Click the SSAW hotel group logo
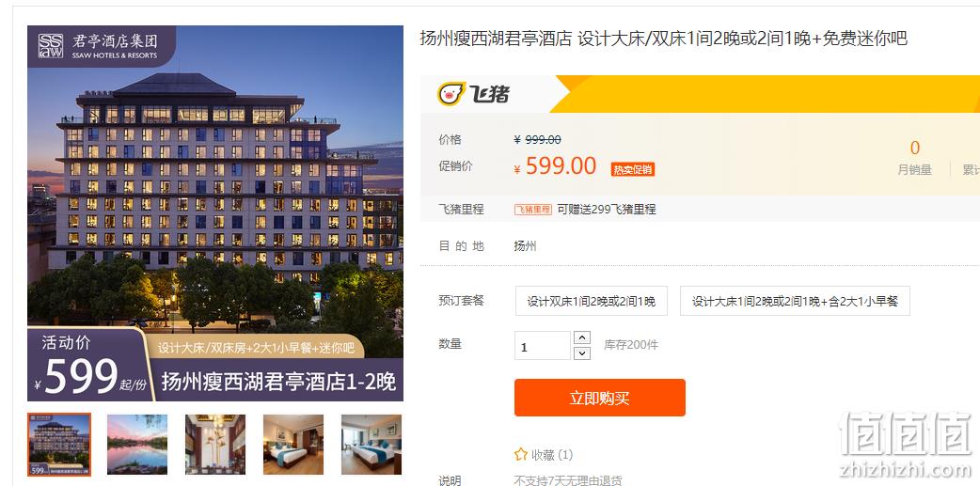980x486 pixels. pyautogui.click(x=98, y=46)
